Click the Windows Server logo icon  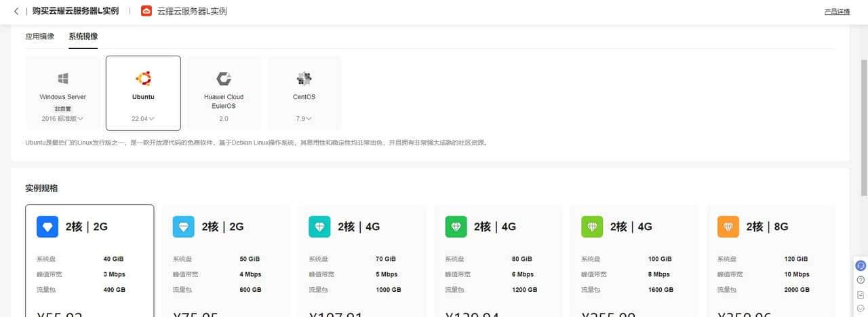click(62, 78)
